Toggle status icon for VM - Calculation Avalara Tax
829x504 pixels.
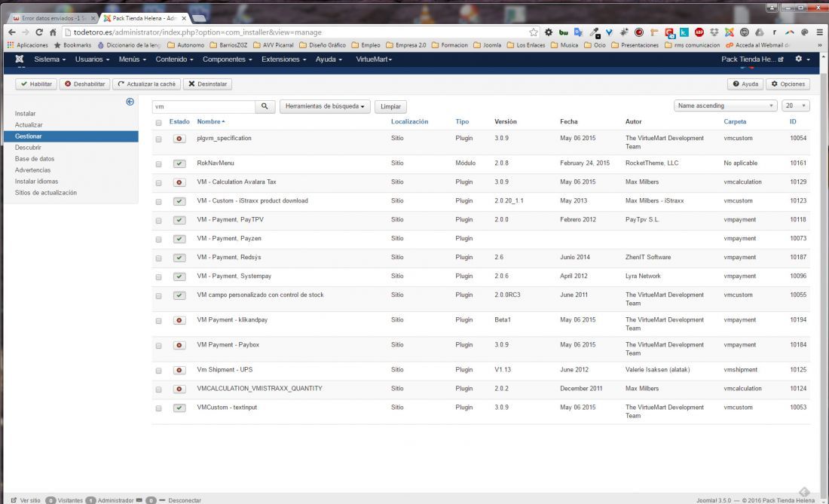pos(179,182)
